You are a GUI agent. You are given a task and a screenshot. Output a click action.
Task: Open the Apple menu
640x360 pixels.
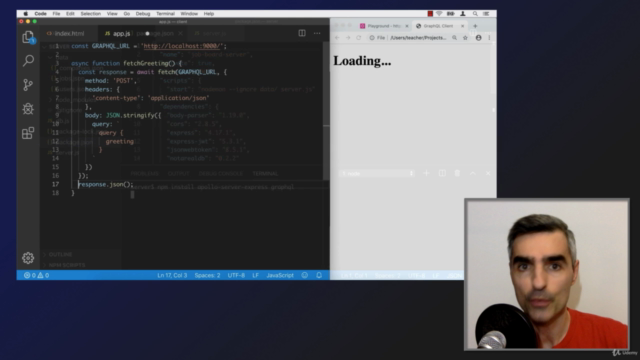[x=25, y=13]
